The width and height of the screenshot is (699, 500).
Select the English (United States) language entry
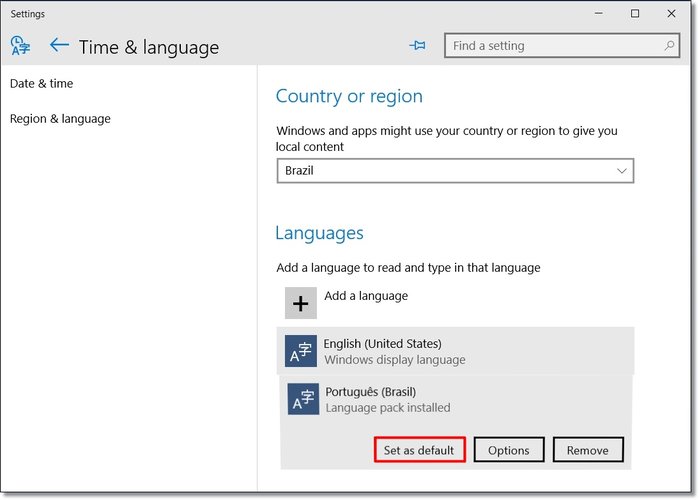pos(455,351)
